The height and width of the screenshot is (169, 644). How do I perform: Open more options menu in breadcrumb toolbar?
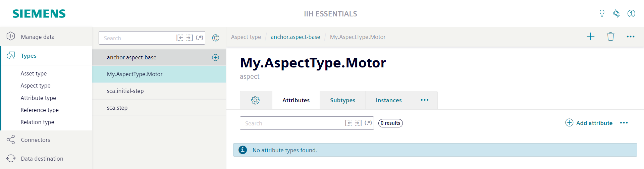631,37
